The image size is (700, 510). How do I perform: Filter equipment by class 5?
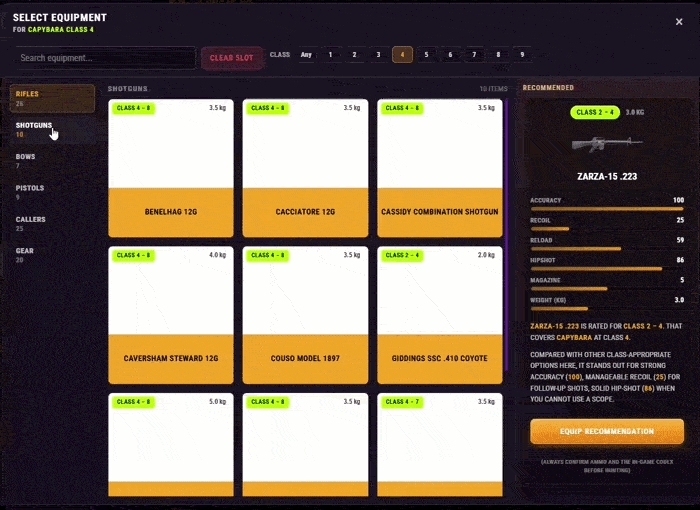(x=426, y=54)
